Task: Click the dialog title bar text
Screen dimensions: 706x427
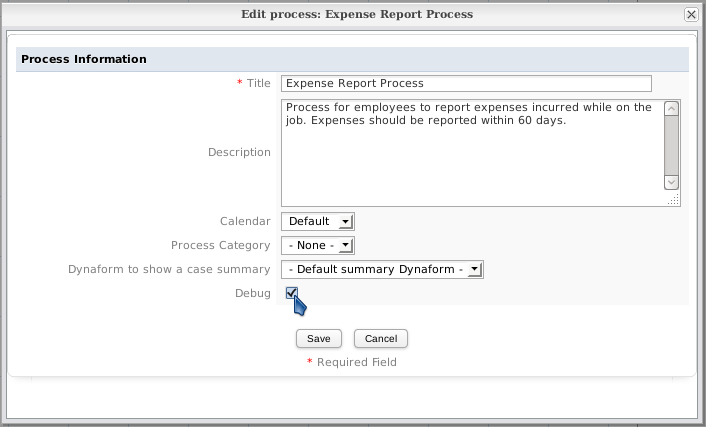Action: pyautogui.click(x=357, y=15)
